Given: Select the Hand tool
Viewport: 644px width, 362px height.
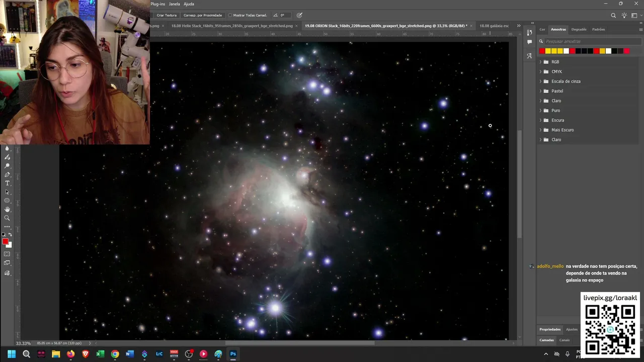Looking at the screenshot, I should pyautogui.click(x=7, y=209).
